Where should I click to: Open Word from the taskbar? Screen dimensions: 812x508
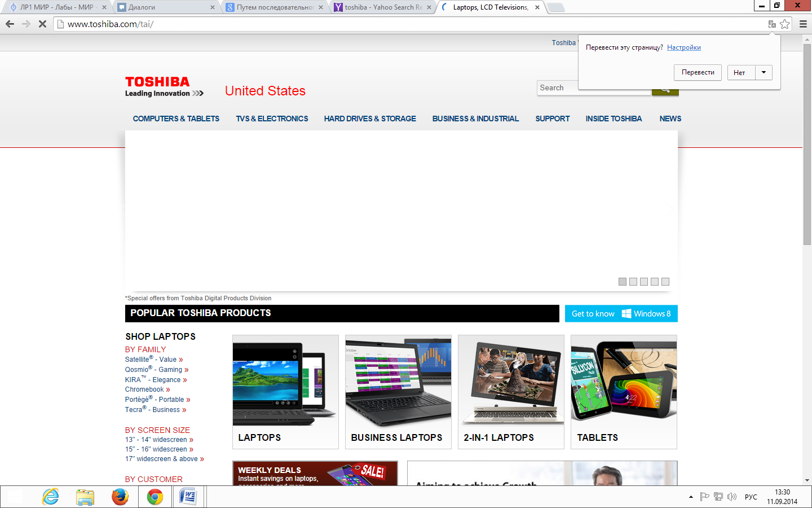187,497
